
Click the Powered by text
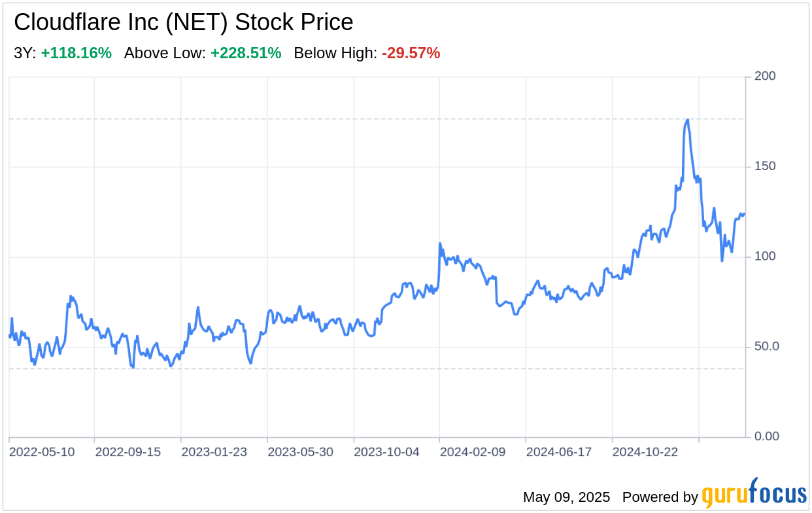tap(660, 497)
